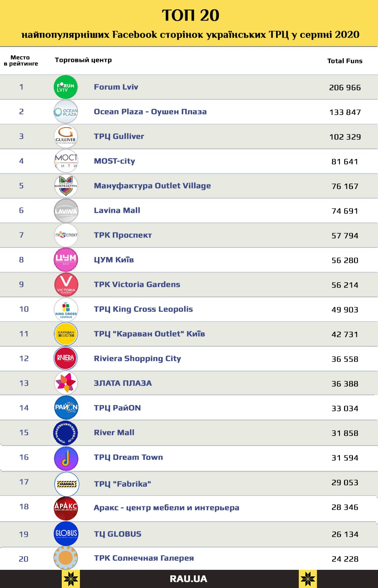Click the Forum Lviv green logo
Viewport: 378px width, 588px height.
pos(66,87)
